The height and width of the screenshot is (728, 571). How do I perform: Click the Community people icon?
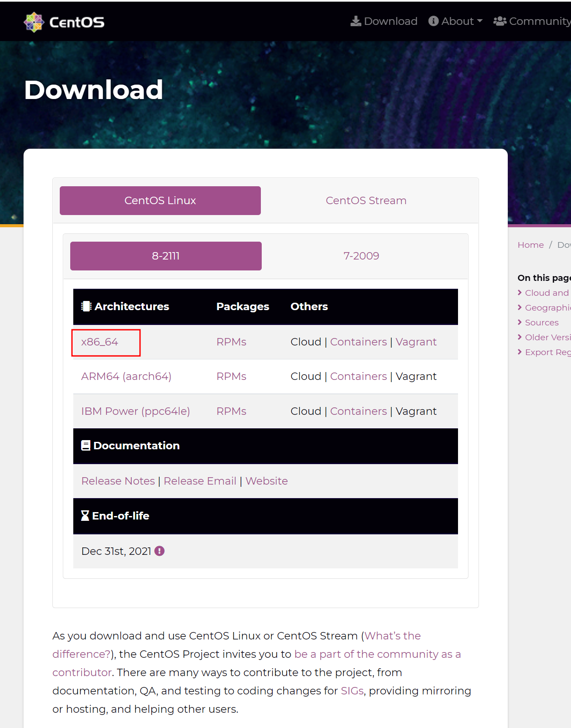coord(500,21)
